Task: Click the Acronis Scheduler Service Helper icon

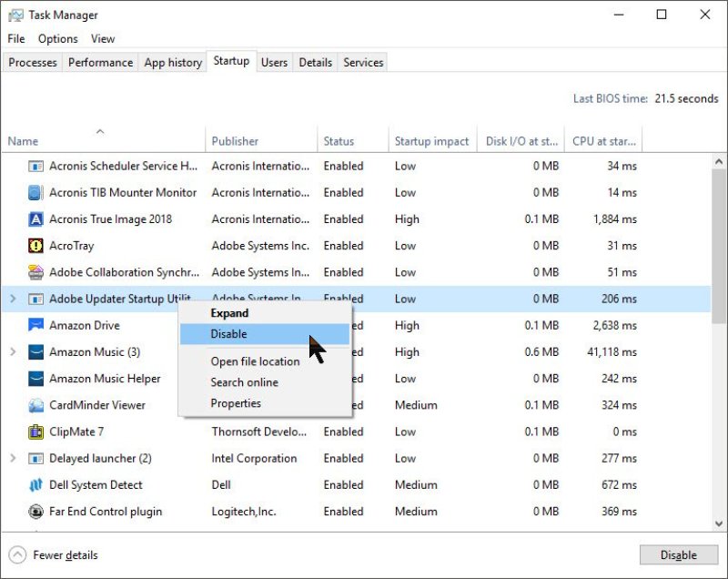Action: coord(35,167)
